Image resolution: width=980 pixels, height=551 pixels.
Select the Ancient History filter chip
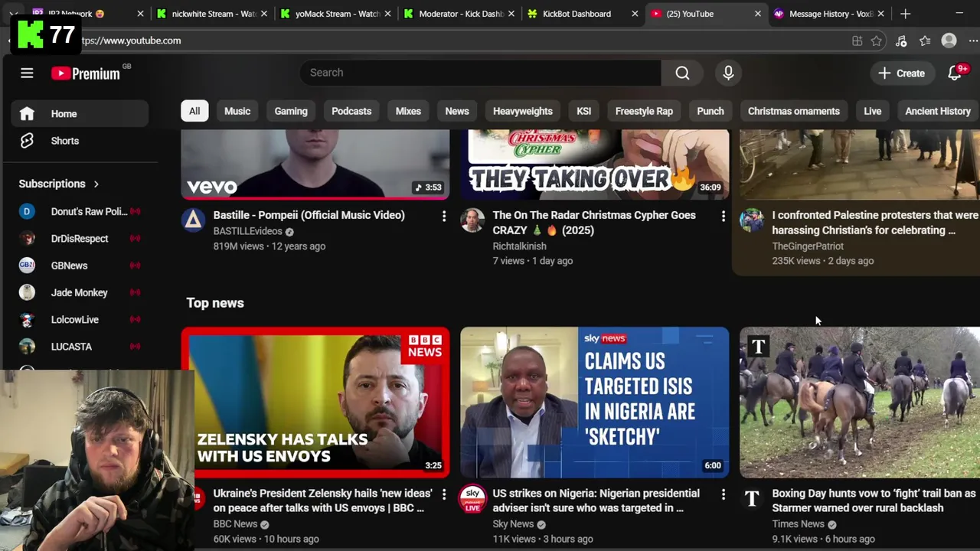click(938, 111)
